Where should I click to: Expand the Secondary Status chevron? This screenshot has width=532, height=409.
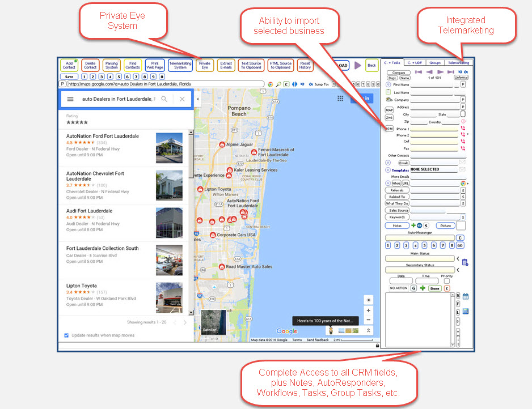(458, 270)
